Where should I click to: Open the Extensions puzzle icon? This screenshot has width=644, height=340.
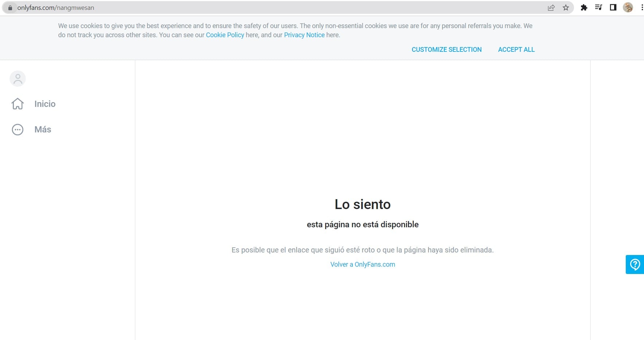pos(584,8)
